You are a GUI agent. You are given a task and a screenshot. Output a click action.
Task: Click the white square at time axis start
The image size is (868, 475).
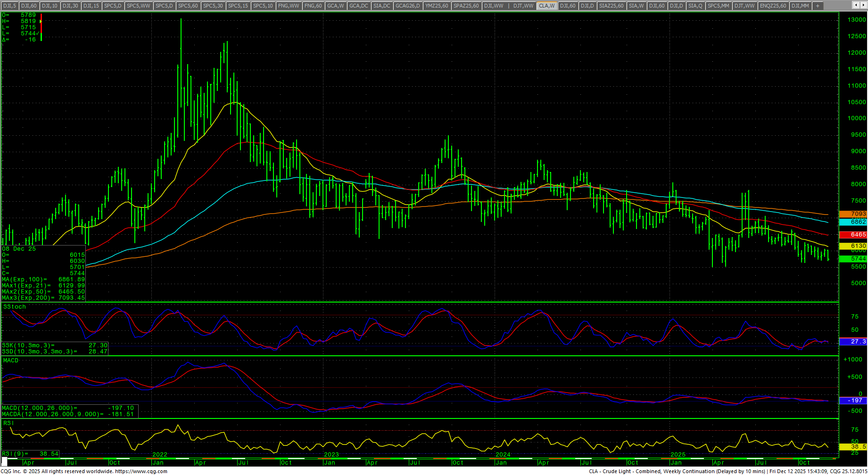click(x=5, y=462)
